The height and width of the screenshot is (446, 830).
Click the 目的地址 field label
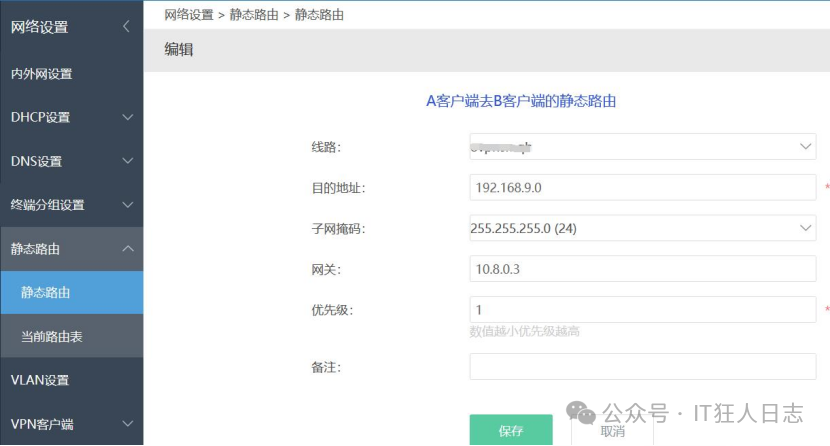338,188
